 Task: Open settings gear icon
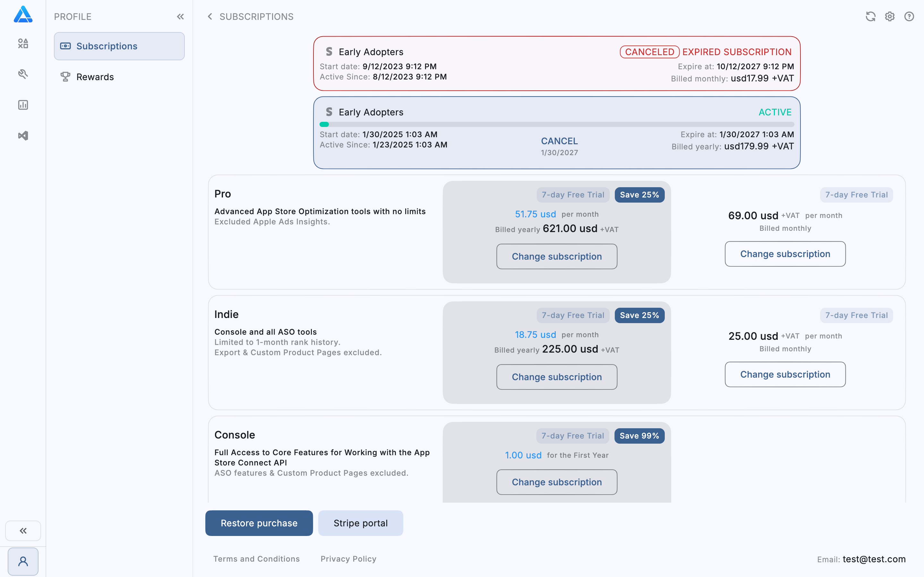(x=890, y=16)
